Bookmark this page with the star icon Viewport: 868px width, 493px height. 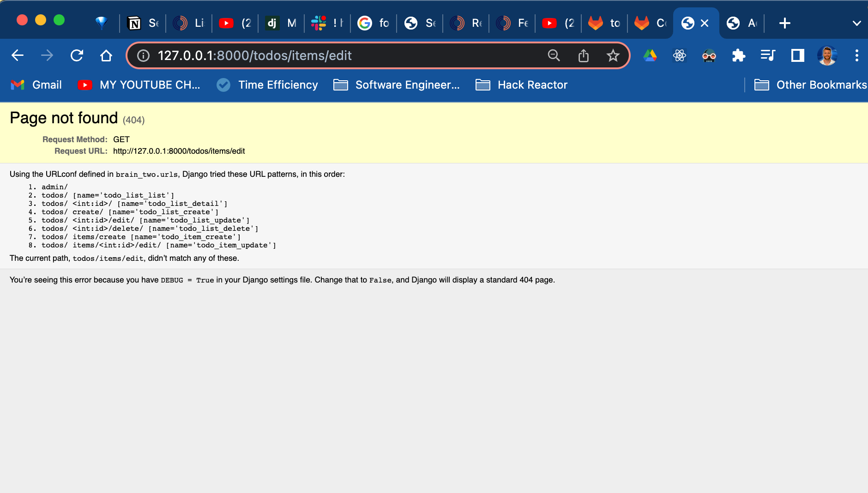[x=613, y=55]
